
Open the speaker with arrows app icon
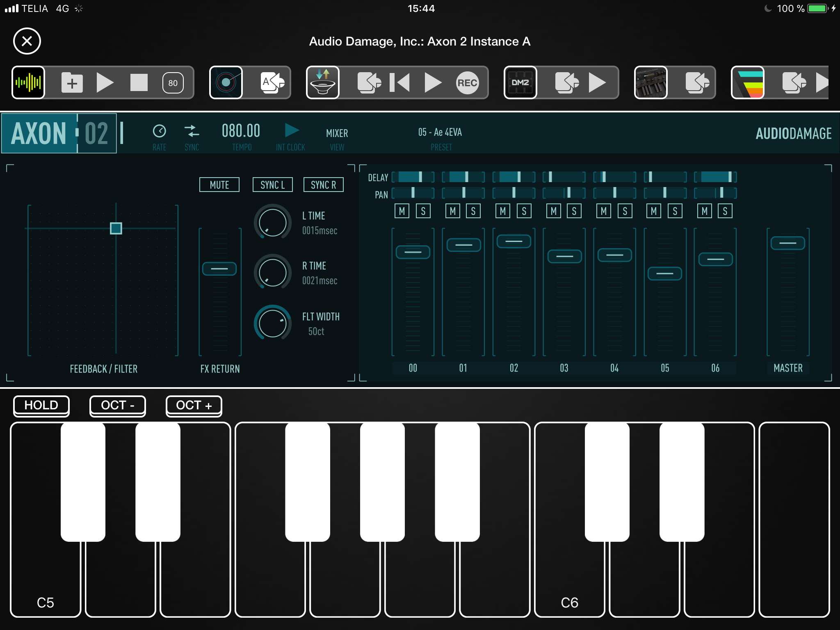click(323, 82)
